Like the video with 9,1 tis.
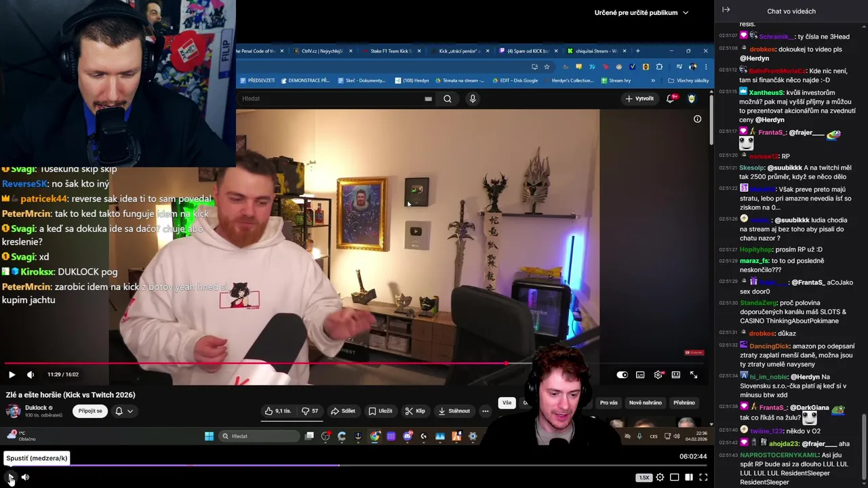 pos(279,411)
